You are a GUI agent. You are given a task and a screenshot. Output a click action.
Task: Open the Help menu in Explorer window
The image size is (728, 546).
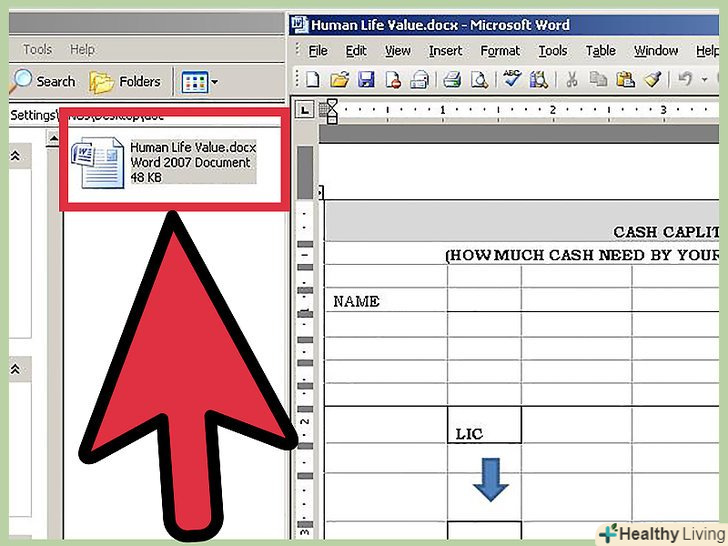click(82, 49)
